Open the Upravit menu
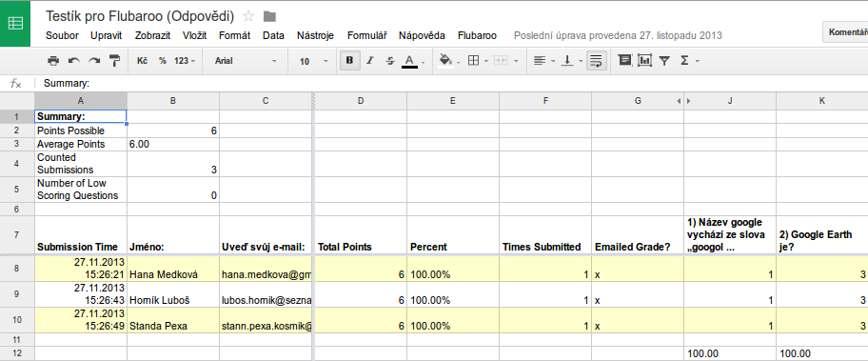 (x=107, y=35)
